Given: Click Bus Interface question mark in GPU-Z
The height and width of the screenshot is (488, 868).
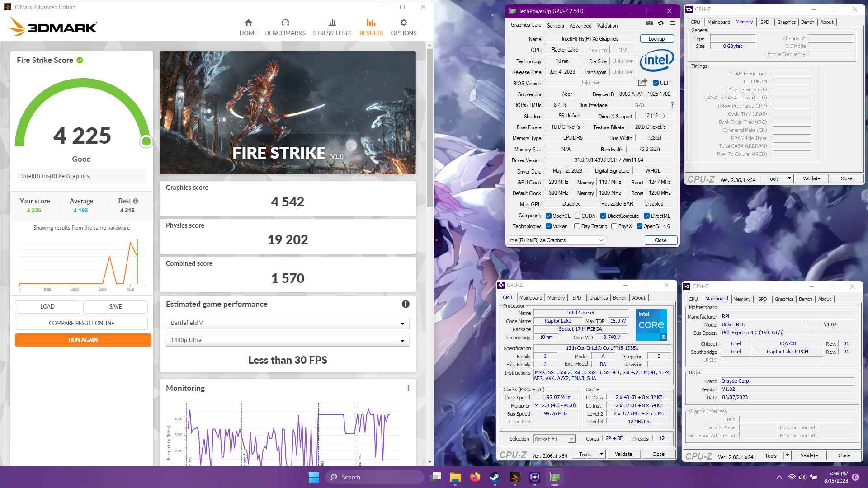Looking at the screenshot, I should pyautogui.click(x=672, y=105).
